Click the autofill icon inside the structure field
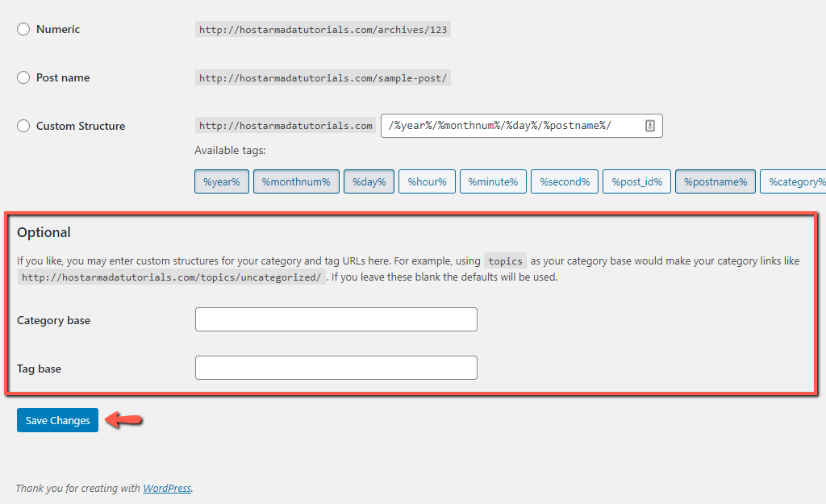Image resolution: width=826 pixels, height=504 pixels. (x=650, y=126)
